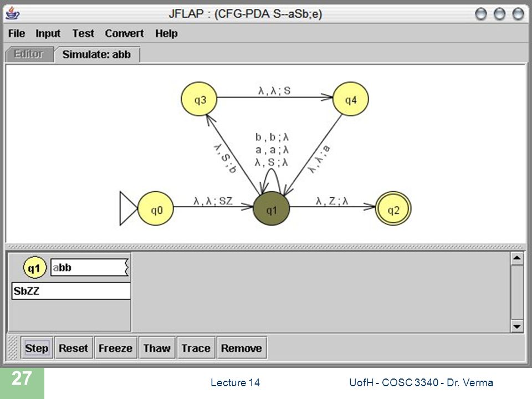Click the Reset button
Image resolution: width=532 pixels, height=399 pixels.
[x=73, y=348]
